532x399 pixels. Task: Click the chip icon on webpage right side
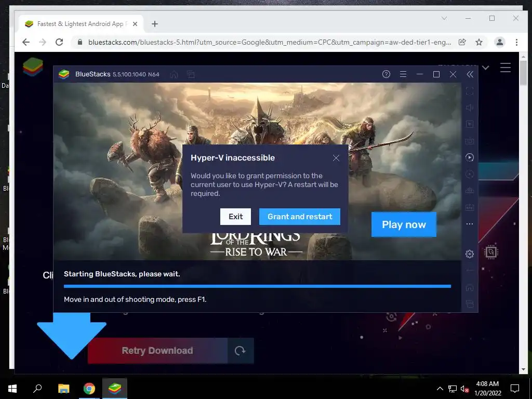[491, 252]
